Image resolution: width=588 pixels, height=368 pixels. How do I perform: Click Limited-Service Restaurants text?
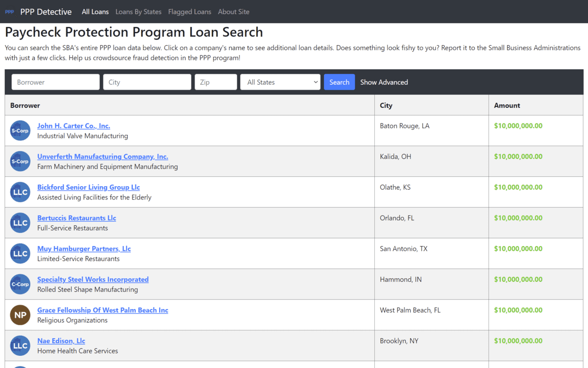[78, 259]
